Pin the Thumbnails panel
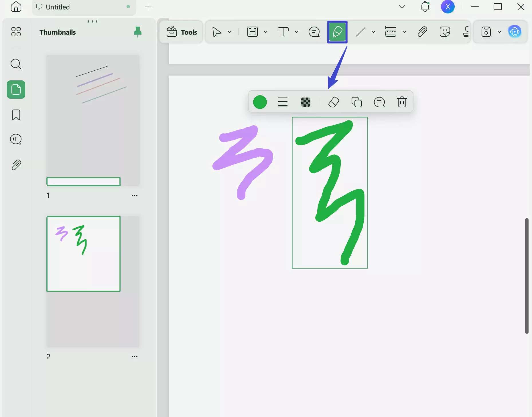This screenshot has width=532, height=417. (138, 32)
